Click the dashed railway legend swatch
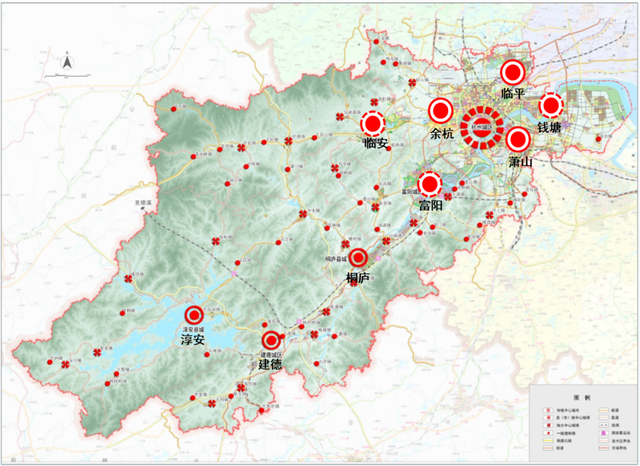 [604, 425]
